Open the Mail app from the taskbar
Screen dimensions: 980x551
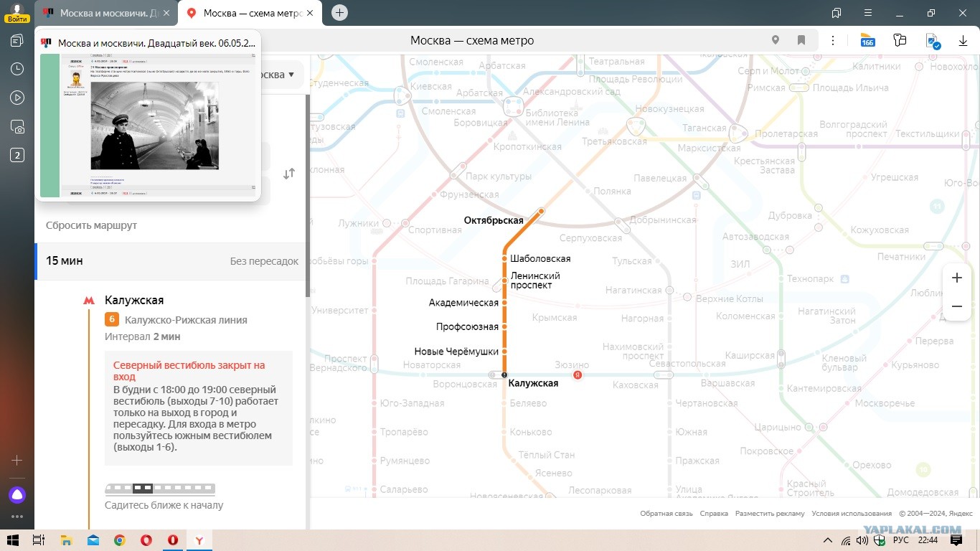93,540
